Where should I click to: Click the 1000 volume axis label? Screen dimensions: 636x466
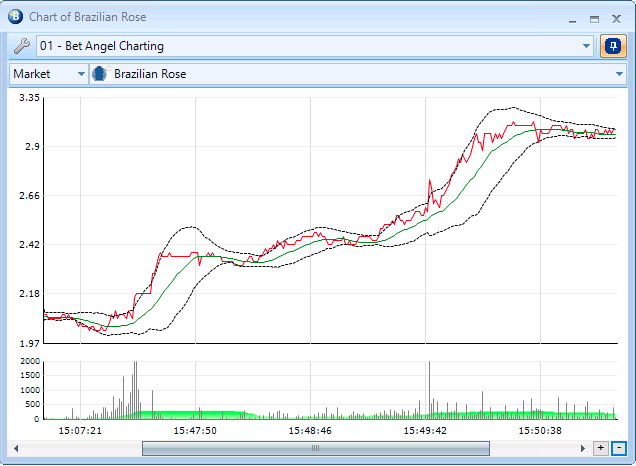(x=30, y=390)
